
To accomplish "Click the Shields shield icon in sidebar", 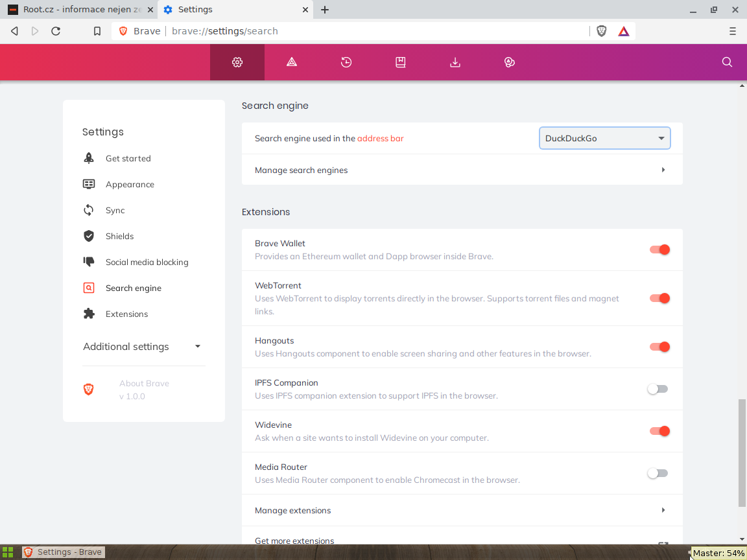I will pos(89,236).
